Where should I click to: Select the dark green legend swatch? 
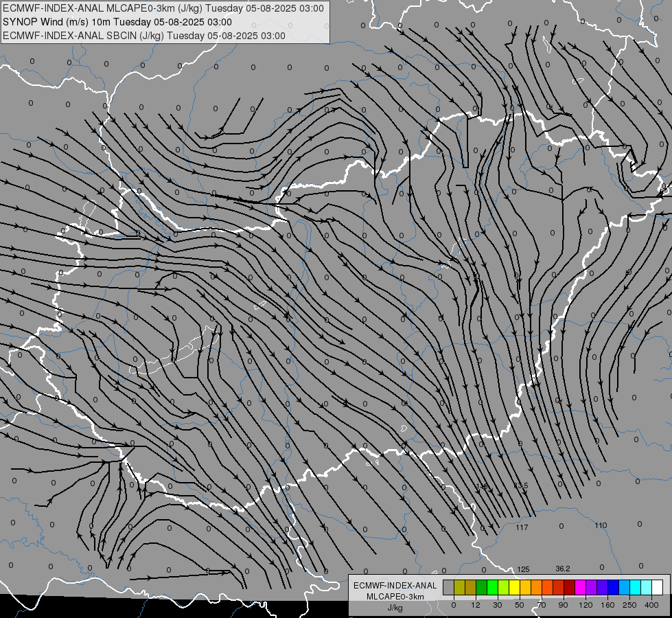tap(481, 587)
